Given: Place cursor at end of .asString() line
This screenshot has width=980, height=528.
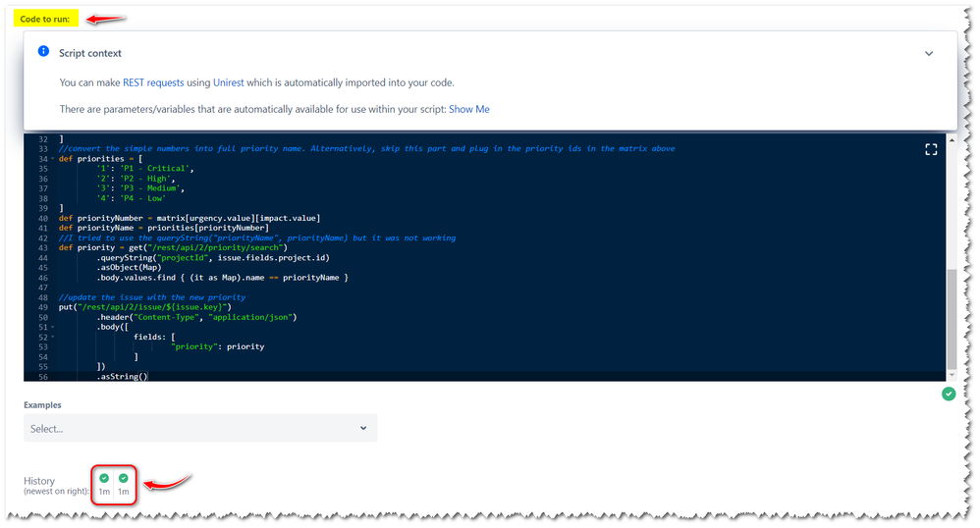Looking at the screenshot, I should coord(148,376).
